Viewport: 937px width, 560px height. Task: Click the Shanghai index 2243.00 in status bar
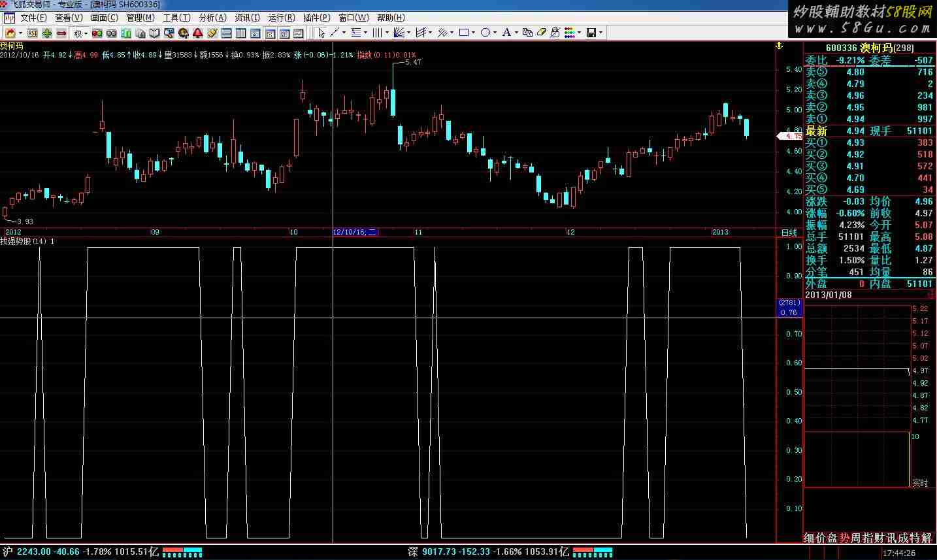click(x=33, y=552)
